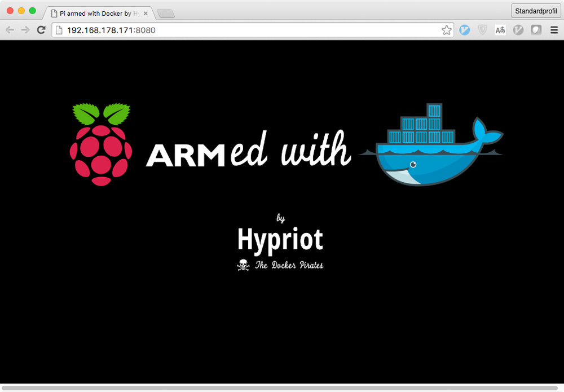Click the Hypriot title text
Image resolution: width=564 pixels, height=392 pixels.
tap(280, 239)
